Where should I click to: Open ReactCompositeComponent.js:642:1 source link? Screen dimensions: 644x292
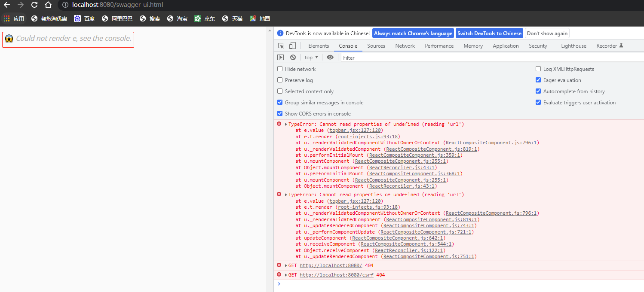(397, 238)
